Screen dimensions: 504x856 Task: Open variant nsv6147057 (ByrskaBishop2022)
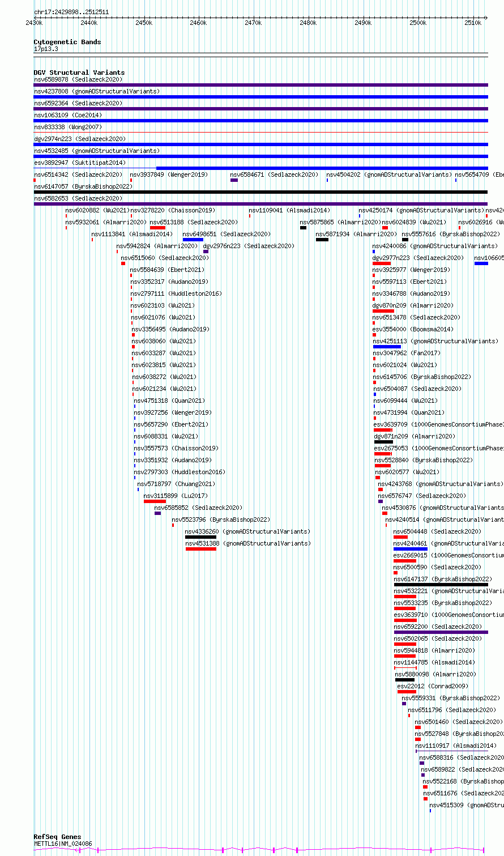(x=83, y=186)
